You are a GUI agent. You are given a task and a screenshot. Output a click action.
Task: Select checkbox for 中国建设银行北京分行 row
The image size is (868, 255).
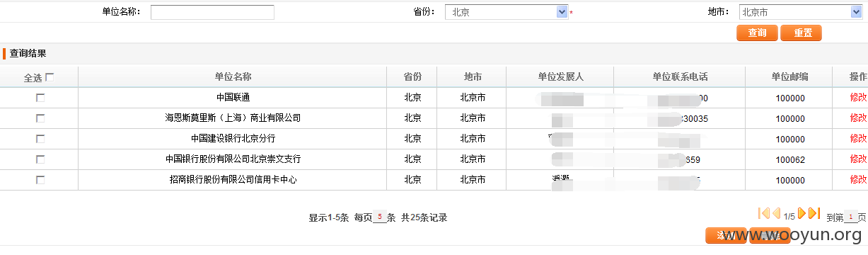40,139
